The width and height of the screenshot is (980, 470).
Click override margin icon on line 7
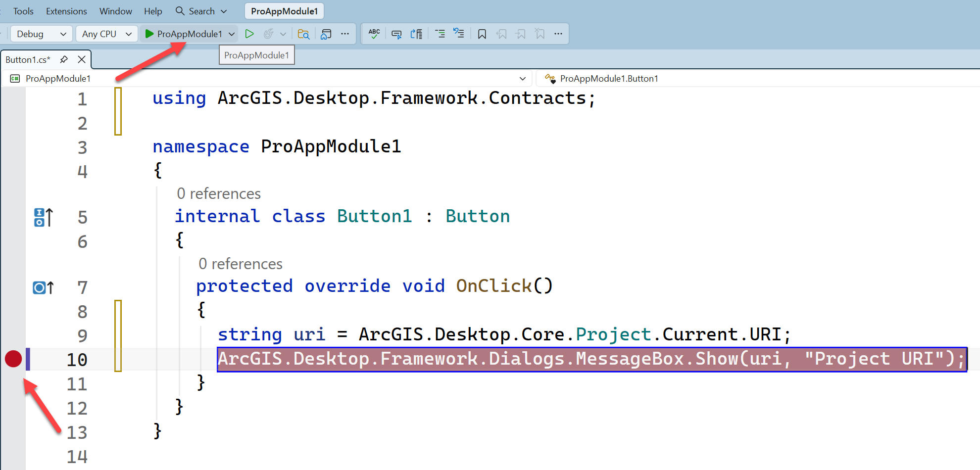(43, 287)
